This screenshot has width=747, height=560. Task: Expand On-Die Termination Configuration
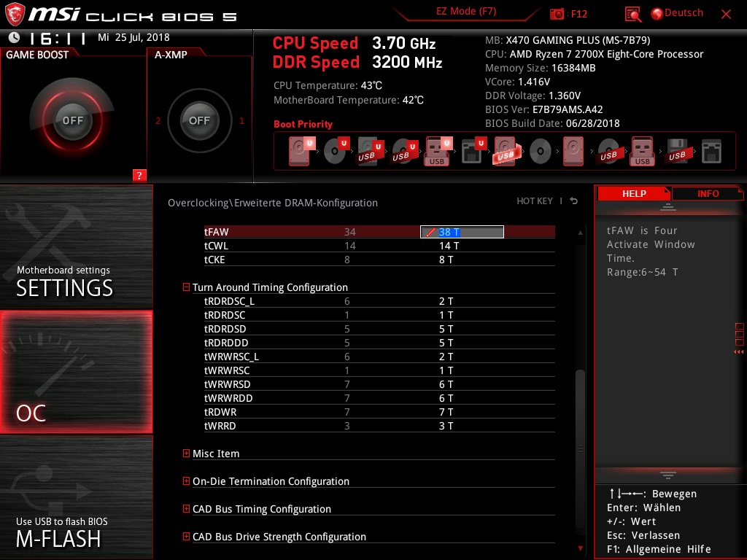186,481
